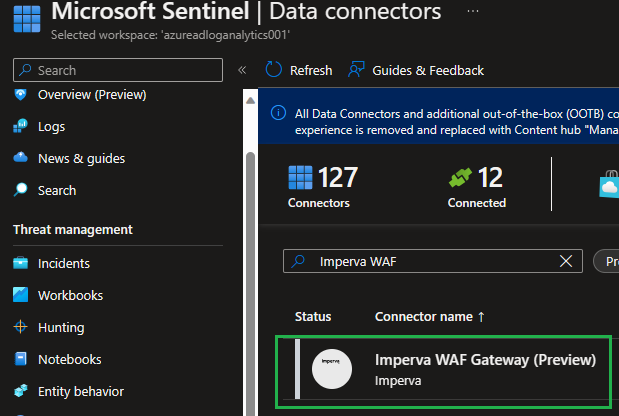The width and height of the screenshot is (619, 416).
Task: Click the 12 Connected count
Action: point(490,178)
